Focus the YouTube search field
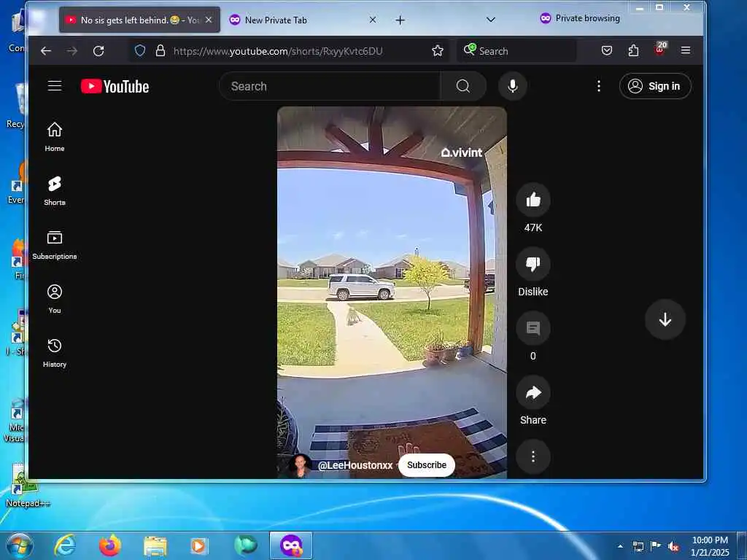 tap(330, 86)
